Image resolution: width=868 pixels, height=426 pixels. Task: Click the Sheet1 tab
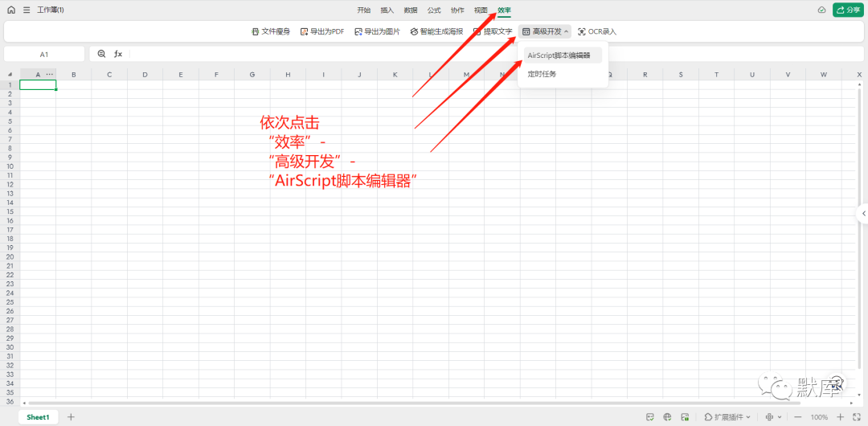click(39, 417)
